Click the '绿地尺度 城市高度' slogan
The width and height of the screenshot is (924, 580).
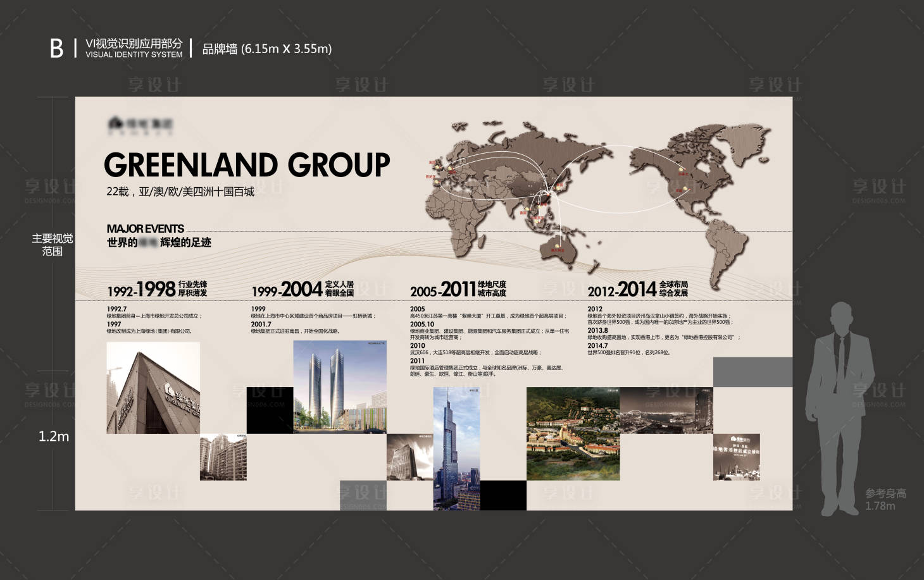(x=492, y=288)
